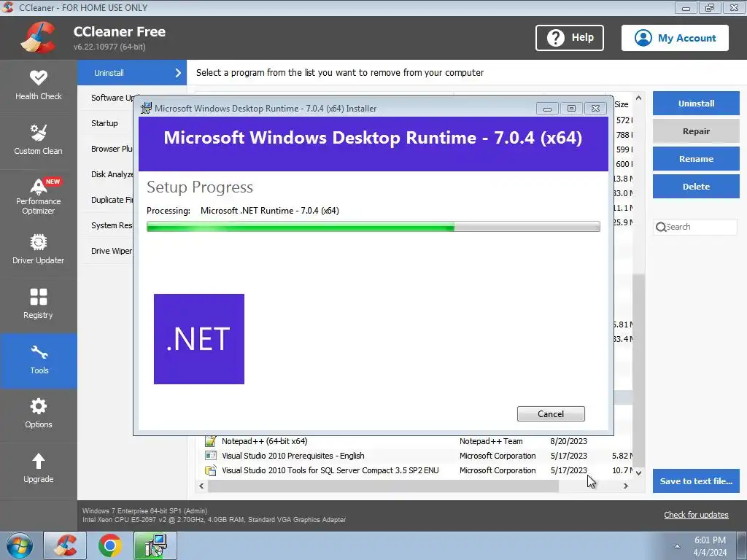747x560 pixels.
Task: Click the .NET logo in installer
Action: click(x=199, y=339)
